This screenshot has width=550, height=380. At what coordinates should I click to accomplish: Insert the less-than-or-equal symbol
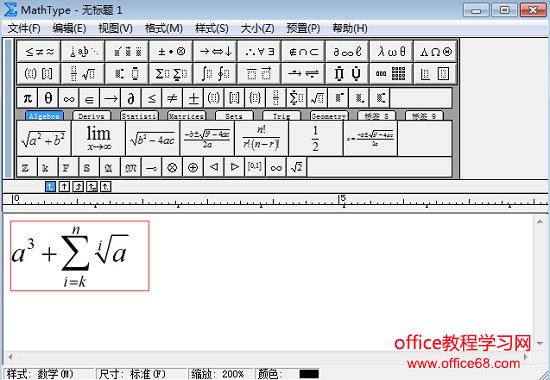(x=152, y=98)
